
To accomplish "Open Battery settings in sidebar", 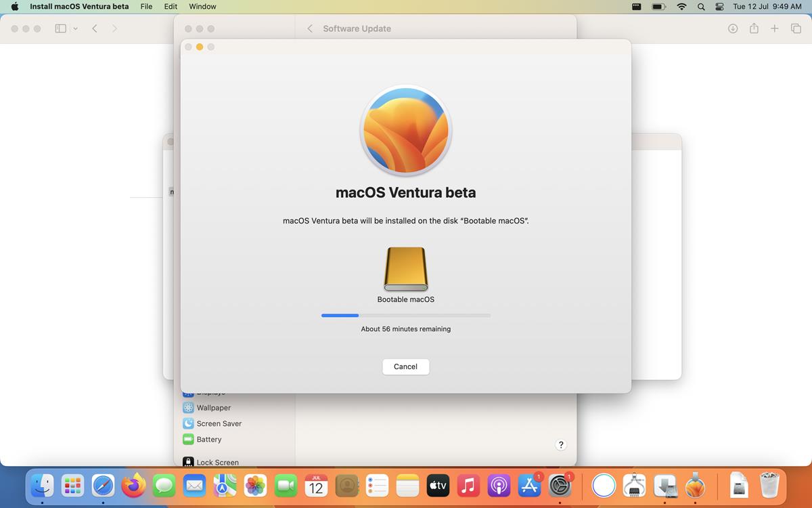I will pos(202,439).
